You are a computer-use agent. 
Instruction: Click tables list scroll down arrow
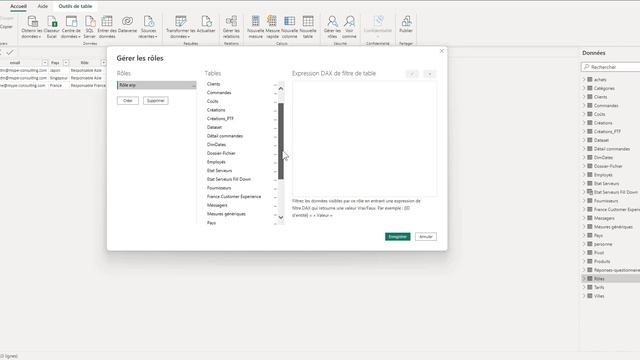[281, 217]
